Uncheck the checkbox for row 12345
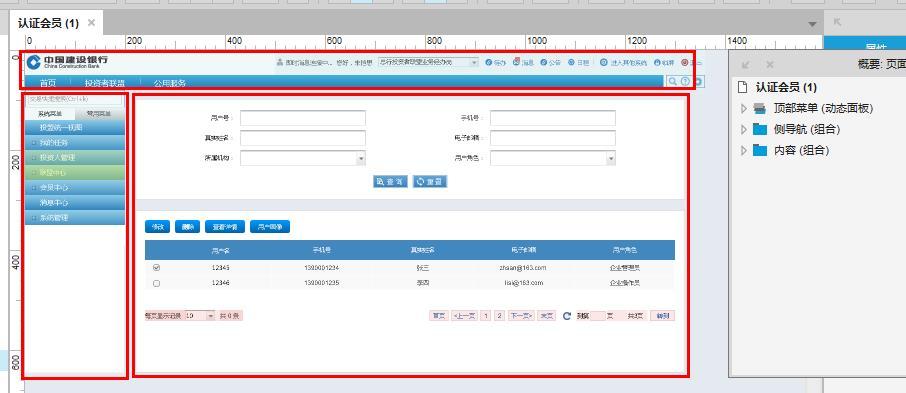Viewport: 906px width, 393px height. click(x=157, y=268)
